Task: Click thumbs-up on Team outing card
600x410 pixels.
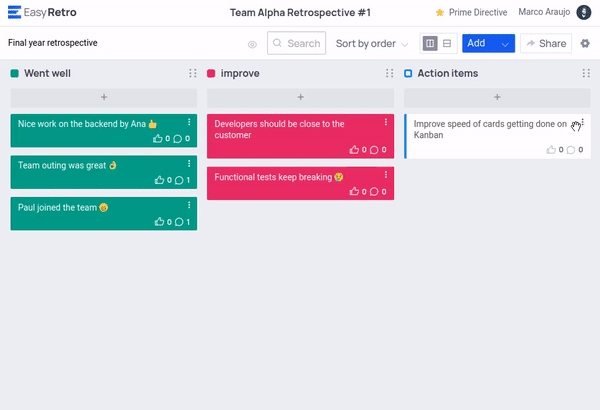Action: pyautogui.click(x=159, y=181)
